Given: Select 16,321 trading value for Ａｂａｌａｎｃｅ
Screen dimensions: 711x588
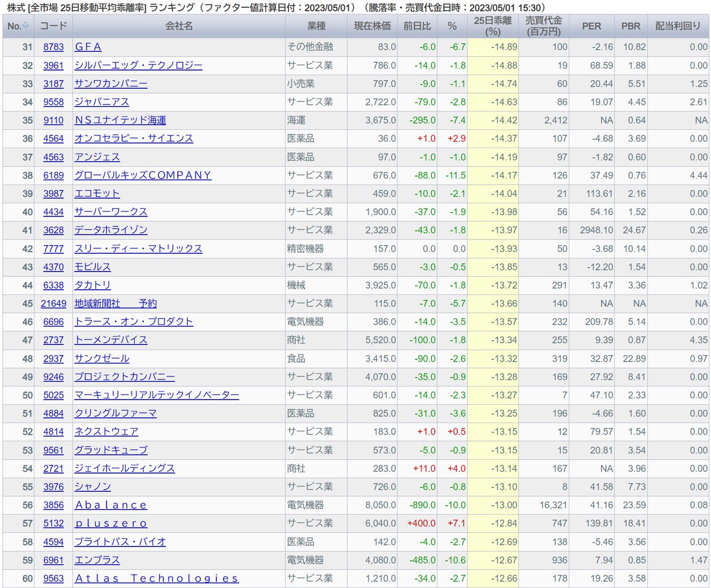Looking at the screenshot, I should pyautogui.click(x=555, y=506).
